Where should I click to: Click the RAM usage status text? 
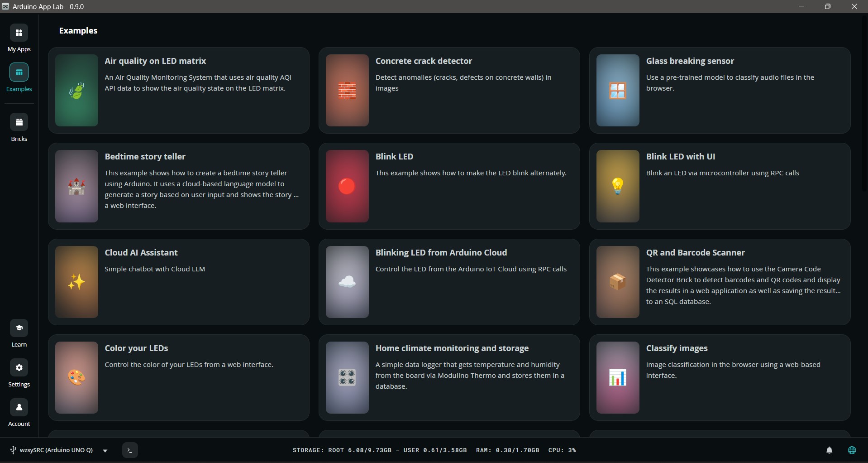tap(507, 450)
